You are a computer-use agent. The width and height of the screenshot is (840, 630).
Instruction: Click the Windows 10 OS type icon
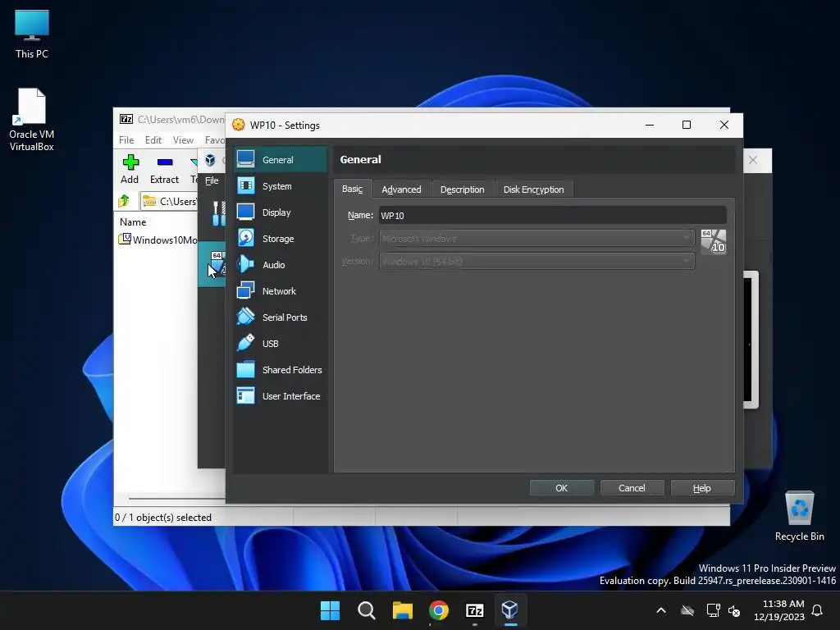[x=713, y=242]
